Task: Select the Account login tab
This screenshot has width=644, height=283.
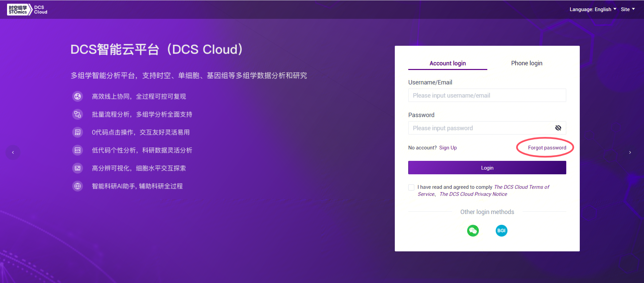Action: click(x=448, y=63)
